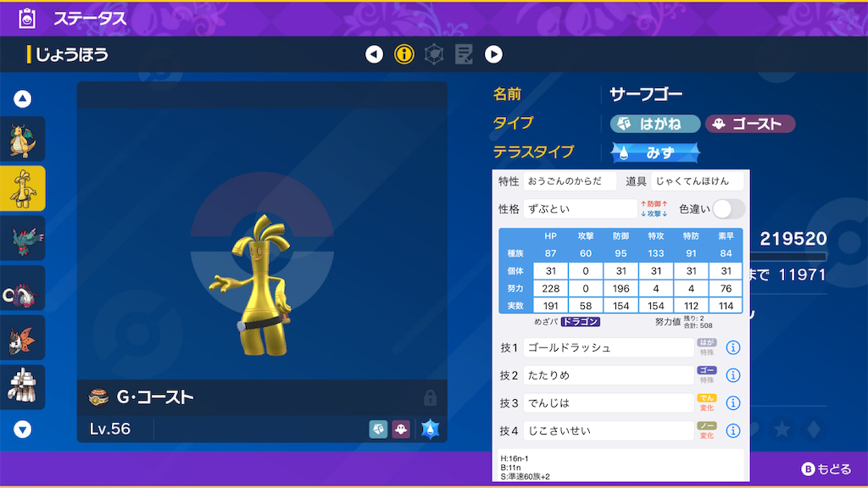Click the 技3 field でんじは
The image size is (868, 488).
click(608, 402)
